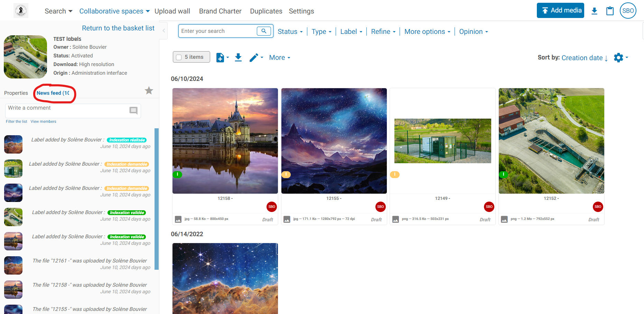Image resolution: width=644 pixels, height=314 pixels.
Task: Click the SBO user avatar
Action: (x=628, y=11)
